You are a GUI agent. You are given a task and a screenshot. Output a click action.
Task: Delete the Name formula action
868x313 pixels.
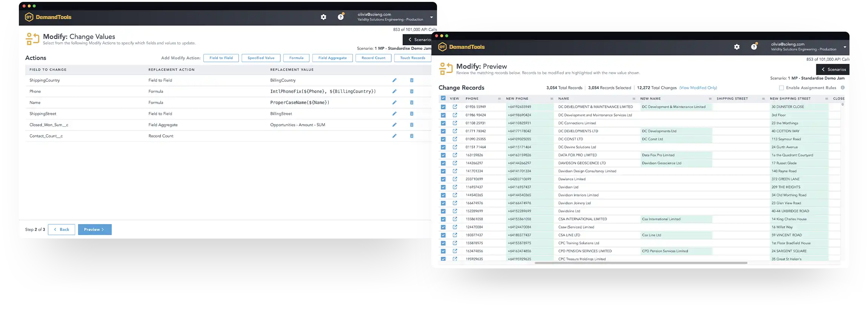tap(412, 103)
